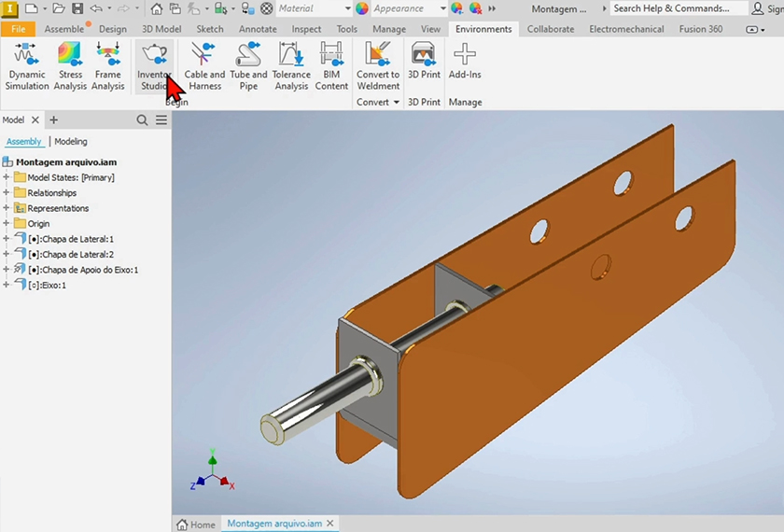This screenshot has width=784, height=532.
Task: Run Tolerance Analysis
Action: (291, 66)
